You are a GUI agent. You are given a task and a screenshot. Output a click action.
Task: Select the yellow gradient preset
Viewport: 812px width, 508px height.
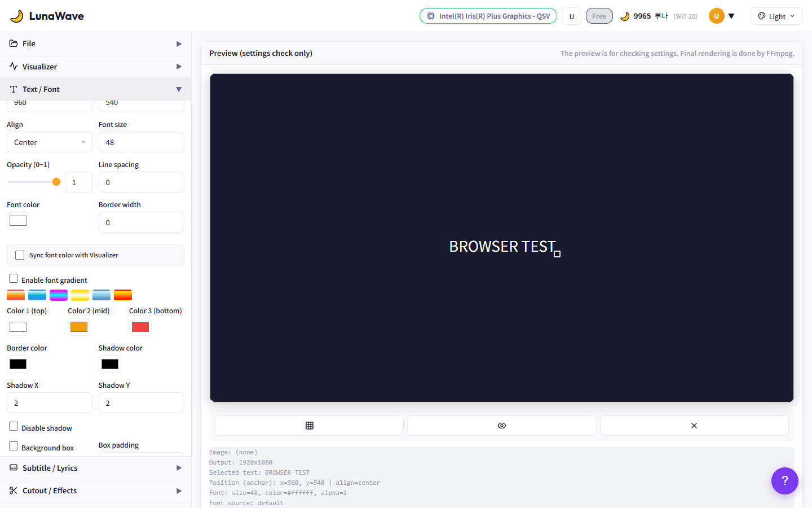[x=80, y=295]
